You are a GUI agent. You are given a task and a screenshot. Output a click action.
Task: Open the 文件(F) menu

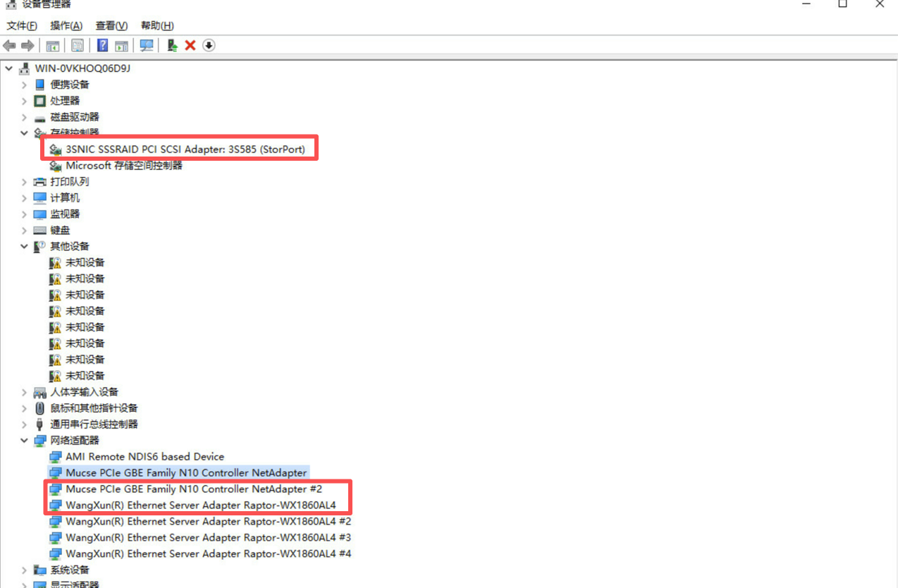(x=22, y=25)
